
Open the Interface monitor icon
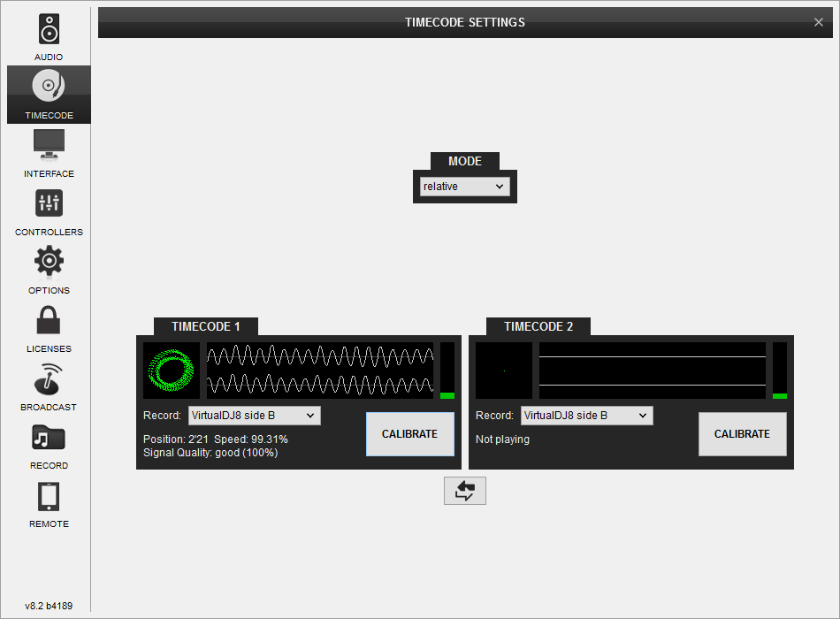click(x=49, y=145)
